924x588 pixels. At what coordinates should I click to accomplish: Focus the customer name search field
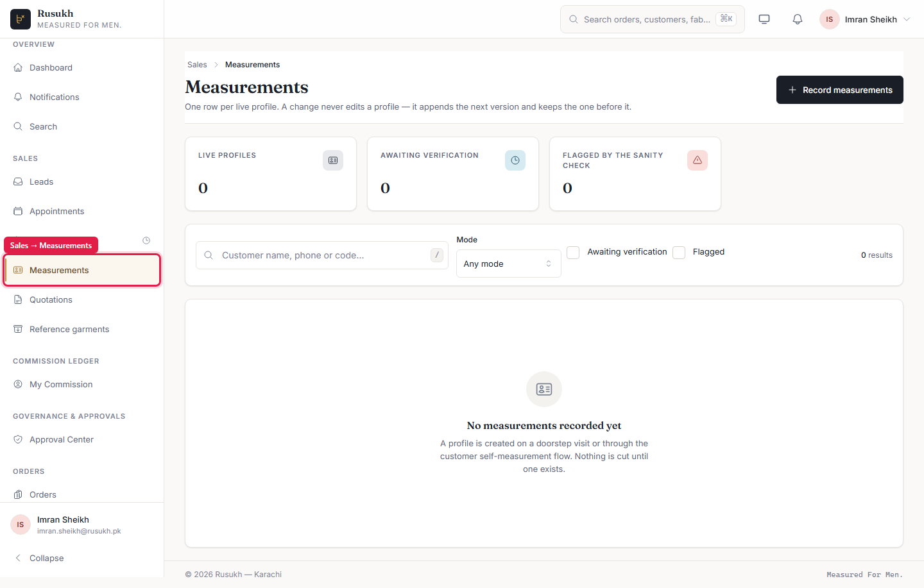coord(322,255)
